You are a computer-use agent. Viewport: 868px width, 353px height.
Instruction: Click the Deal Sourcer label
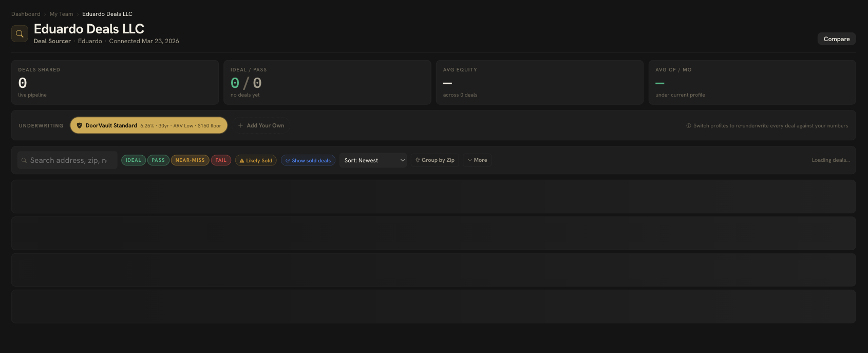pos(52,41)
